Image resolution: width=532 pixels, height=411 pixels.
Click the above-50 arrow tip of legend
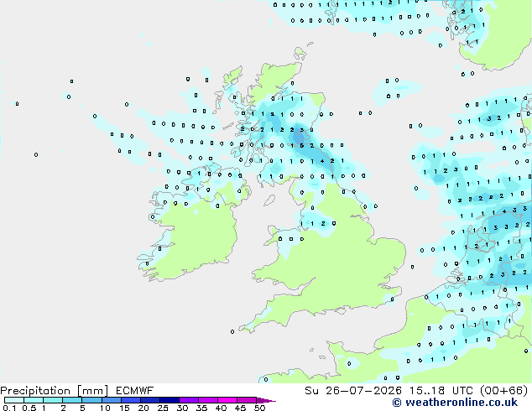tap(266, 400)
